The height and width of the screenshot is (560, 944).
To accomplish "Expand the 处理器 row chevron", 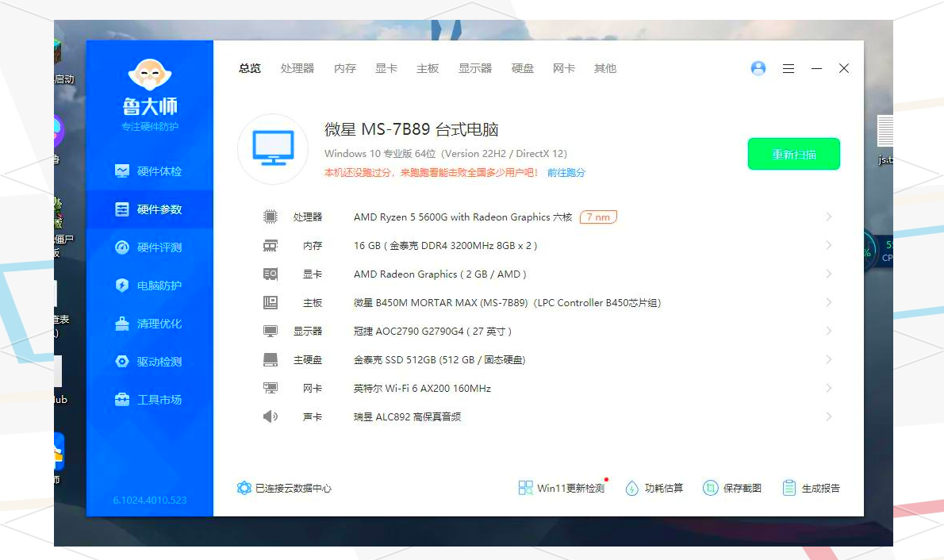I will point(828,217).
